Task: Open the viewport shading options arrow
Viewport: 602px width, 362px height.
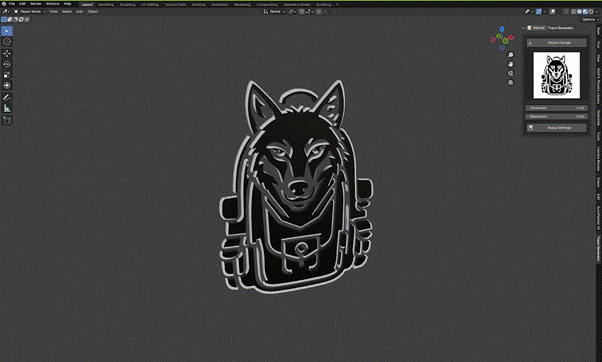Action: click(x=597, y=12)
